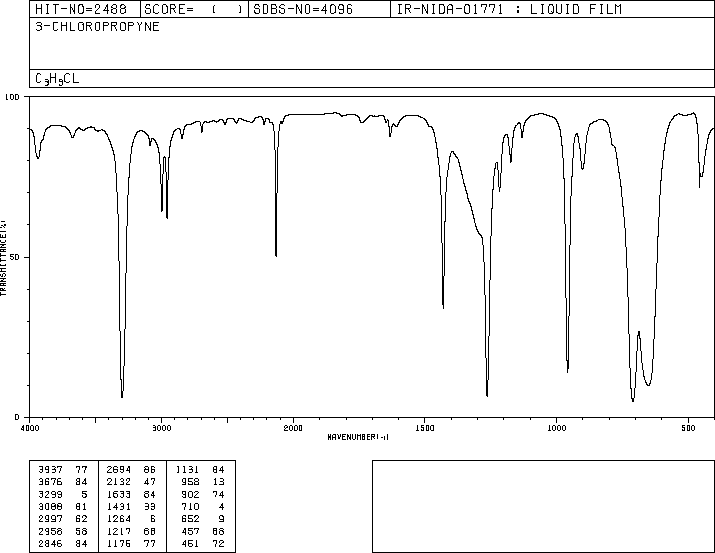715x553 pixels.
Task: Click the 2000 x-axis tick label
Action: [293, 428]
